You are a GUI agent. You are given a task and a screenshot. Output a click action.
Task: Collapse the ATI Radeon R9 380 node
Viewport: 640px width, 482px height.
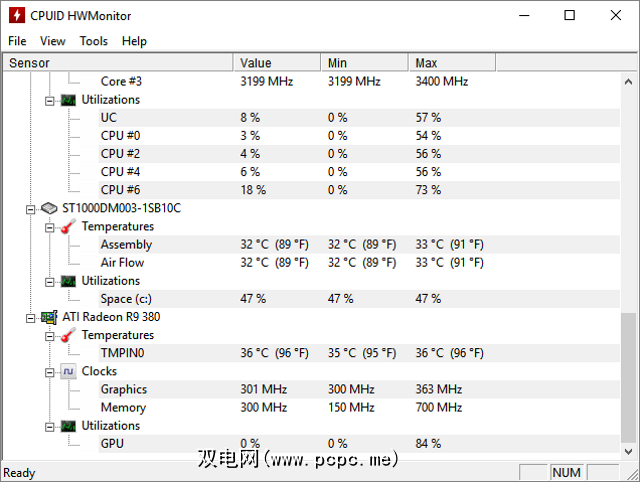(31, 317)
